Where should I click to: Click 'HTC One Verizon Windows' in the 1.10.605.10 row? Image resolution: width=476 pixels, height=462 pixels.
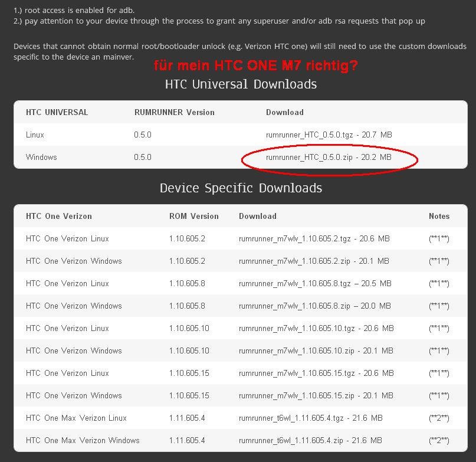74,351
